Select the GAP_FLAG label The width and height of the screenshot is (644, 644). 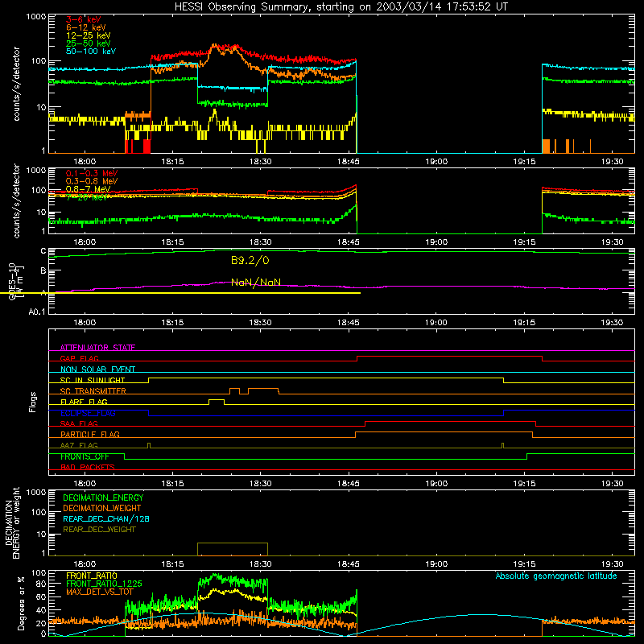point(79,358)
